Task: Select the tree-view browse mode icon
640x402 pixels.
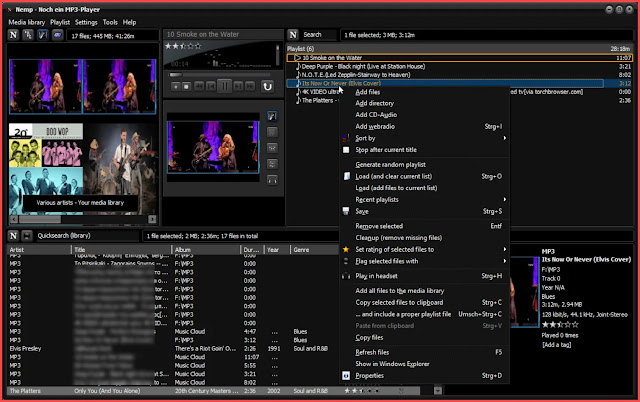Action: coord(28,35)
